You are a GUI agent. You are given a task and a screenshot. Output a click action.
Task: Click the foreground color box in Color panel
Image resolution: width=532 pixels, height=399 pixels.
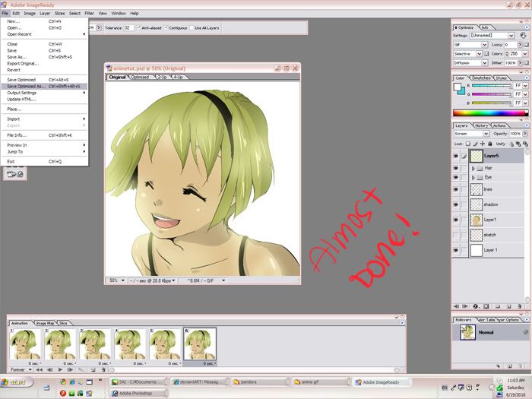[458, 87]
